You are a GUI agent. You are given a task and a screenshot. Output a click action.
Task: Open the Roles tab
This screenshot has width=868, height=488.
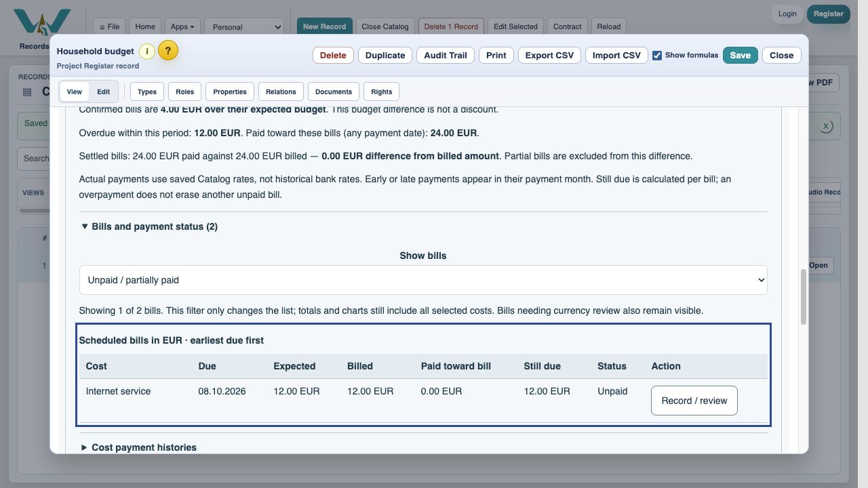(x=184, y=91)
